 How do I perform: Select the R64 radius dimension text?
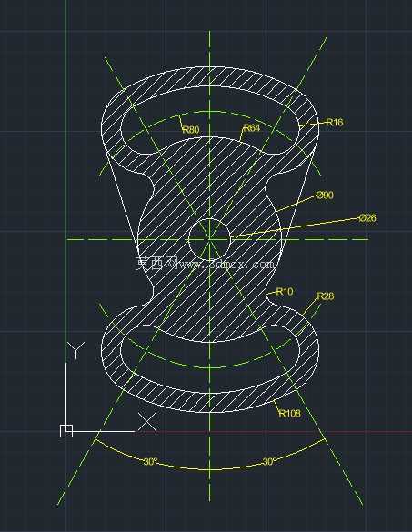coord(252,127)
